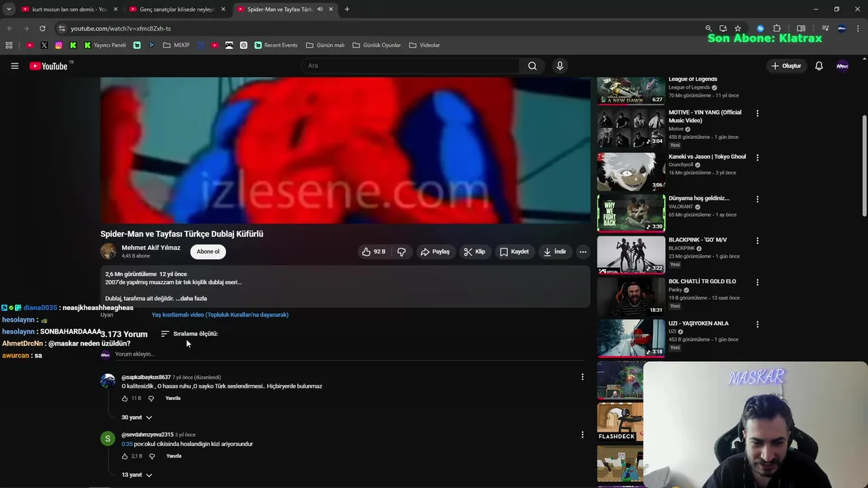Screen dimensions: 868x488
Task: Expand 13 yanıt replies
Action: click(x=137, y=475)
